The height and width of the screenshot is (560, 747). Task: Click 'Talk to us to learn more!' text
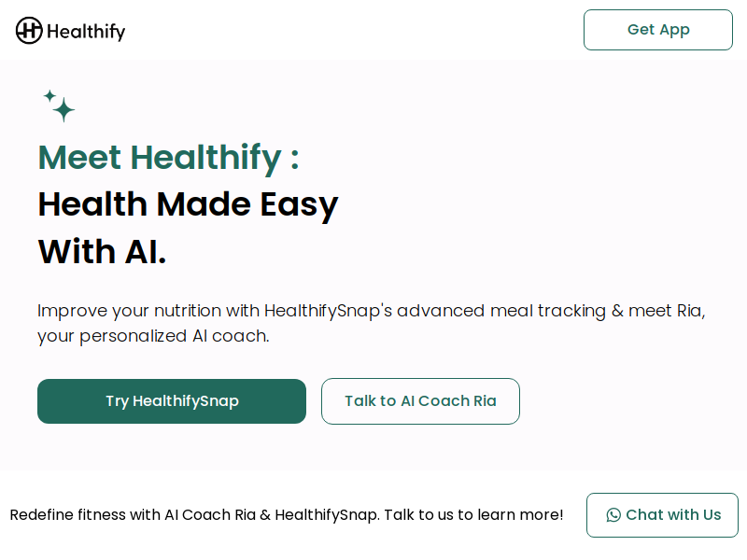(473, 515)
